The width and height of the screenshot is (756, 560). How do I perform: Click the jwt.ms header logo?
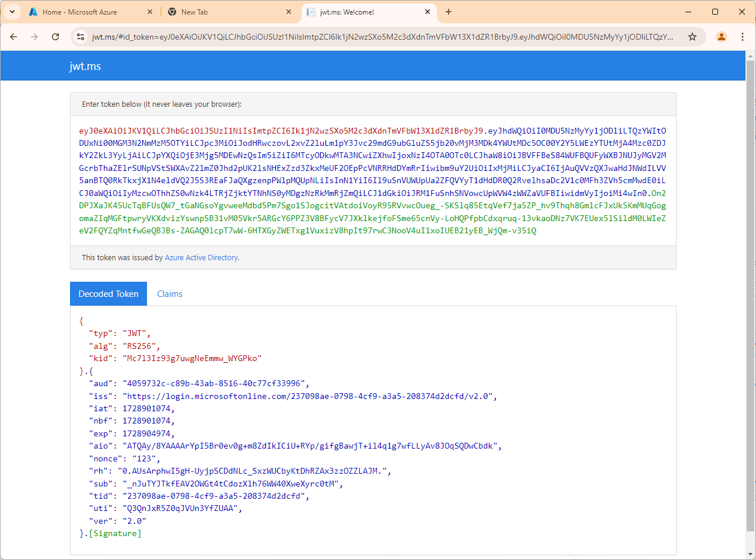click(85, 66)
